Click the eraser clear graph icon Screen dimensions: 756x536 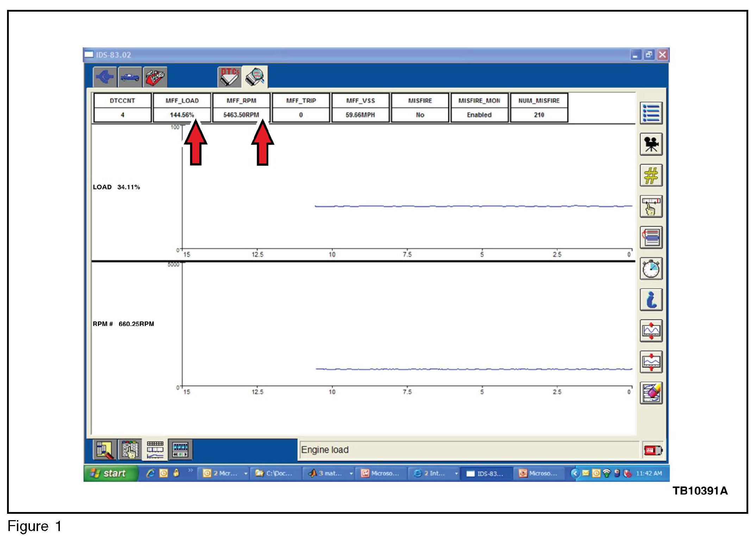click(651, 393)
